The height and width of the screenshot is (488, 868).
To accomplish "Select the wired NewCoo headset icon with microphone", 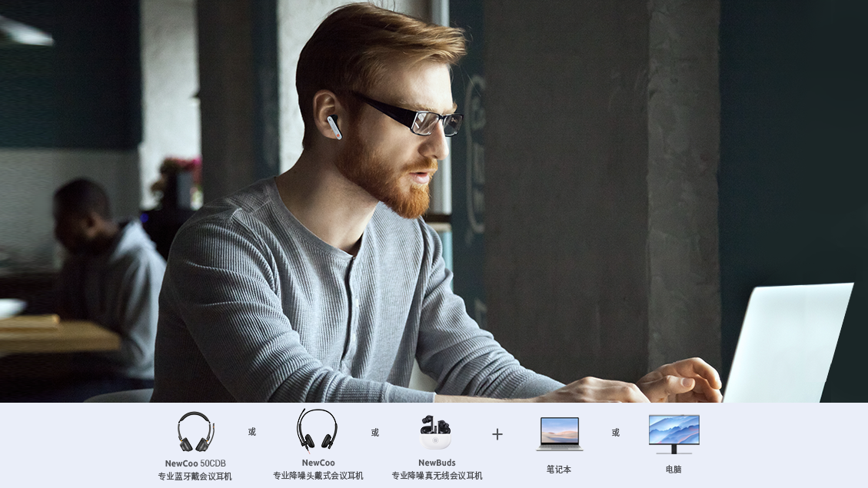I will tap(318, 430).
